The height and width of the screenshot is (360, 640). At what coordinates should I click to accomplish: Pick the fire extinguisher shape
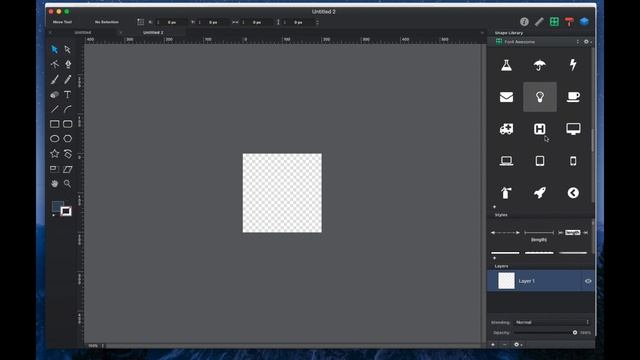coord(507,193)
